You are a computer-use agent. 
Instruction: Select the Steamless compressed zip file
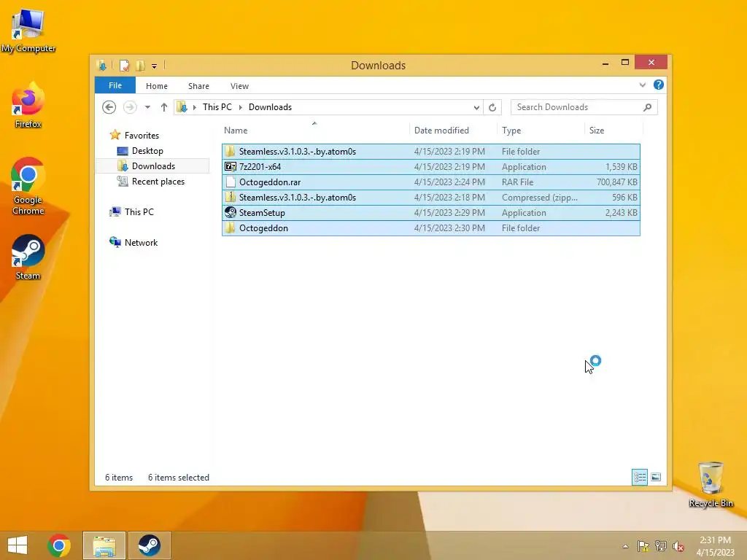tap(430, 197)
